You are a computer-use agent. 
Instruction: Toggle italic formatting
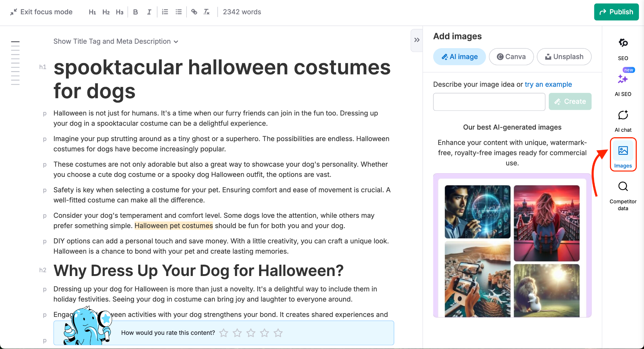[149, 12]
